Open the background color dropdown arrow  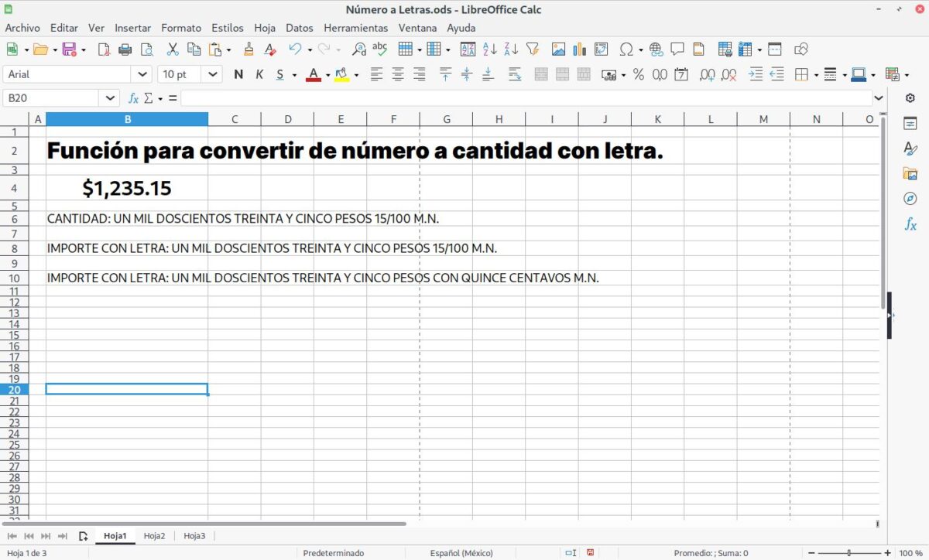pyautogui.click(x=356, y=75)
